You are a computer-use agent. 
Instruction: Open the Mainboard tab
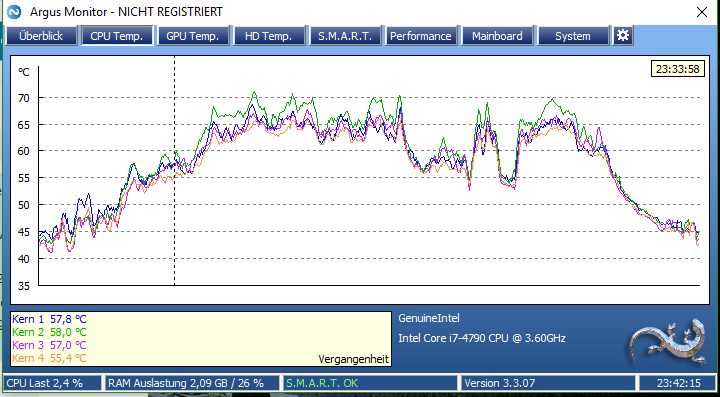[x=497, y=36]
